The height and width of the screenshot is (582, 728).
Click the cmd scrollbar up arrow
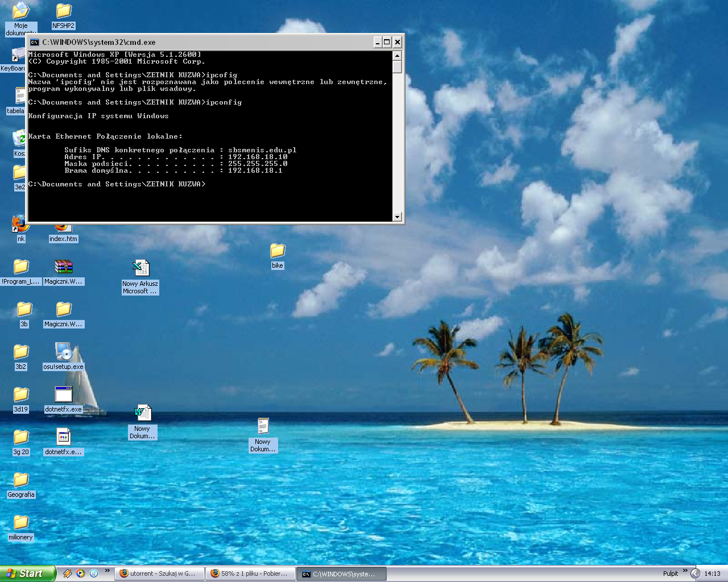397,56
